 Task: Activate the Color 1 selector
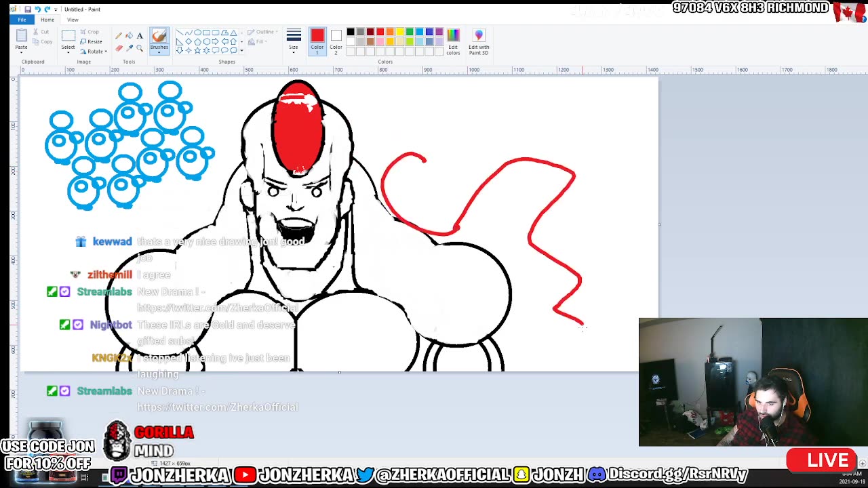[x=317, y=41]
